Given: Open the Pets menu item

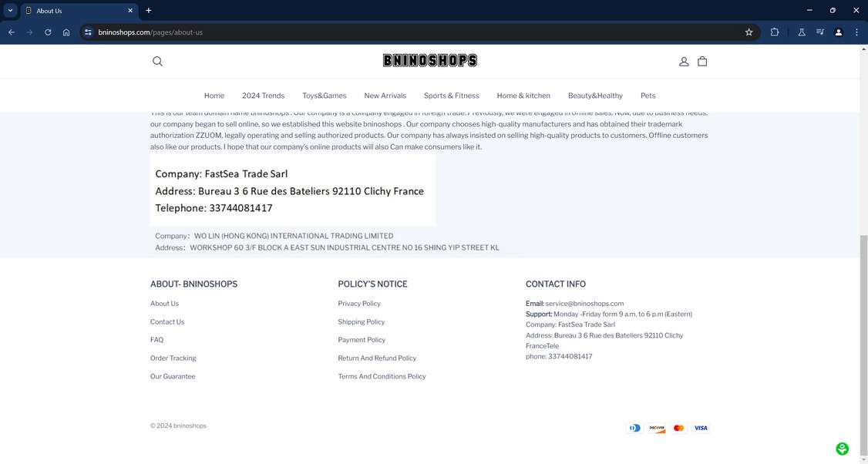Looking at the screenshot, I should pos(648,96).
